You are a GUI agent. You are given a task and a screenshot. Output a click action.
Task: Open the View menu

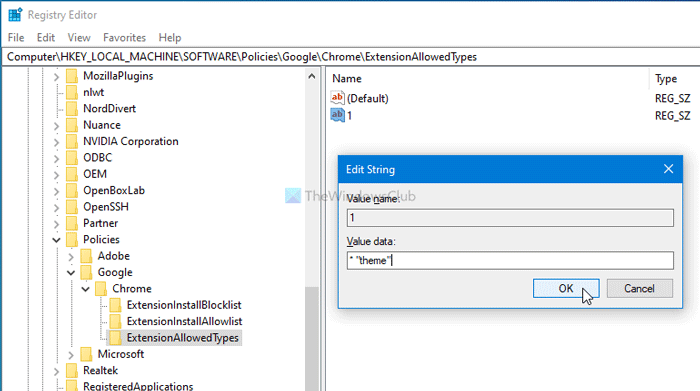tap(79, 37)
